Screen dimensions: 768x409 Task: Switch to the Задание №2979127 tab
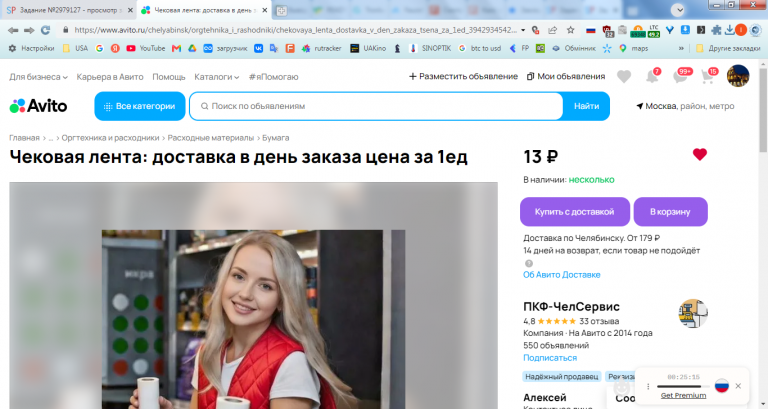tap(70, 10)
